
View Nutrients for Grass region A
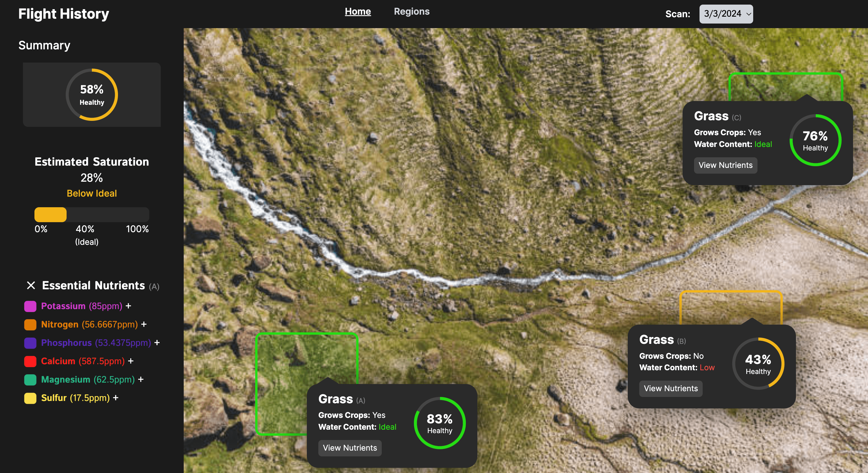[350, 448]
